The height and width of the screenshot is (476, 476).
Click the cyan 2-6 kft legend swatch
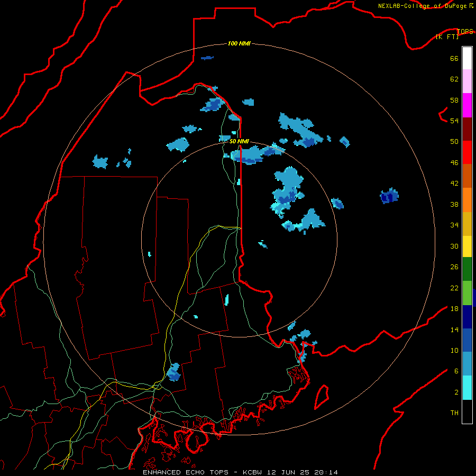467,388
